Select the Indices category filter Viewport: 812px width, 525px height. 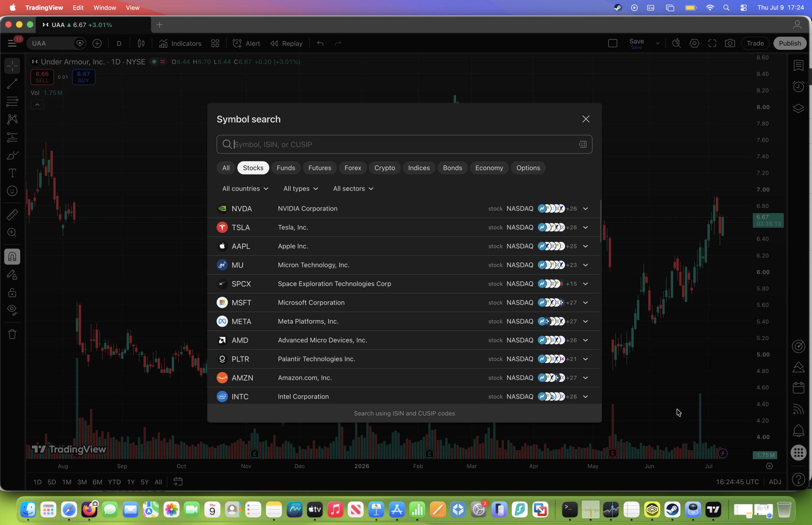coord(419,168)
